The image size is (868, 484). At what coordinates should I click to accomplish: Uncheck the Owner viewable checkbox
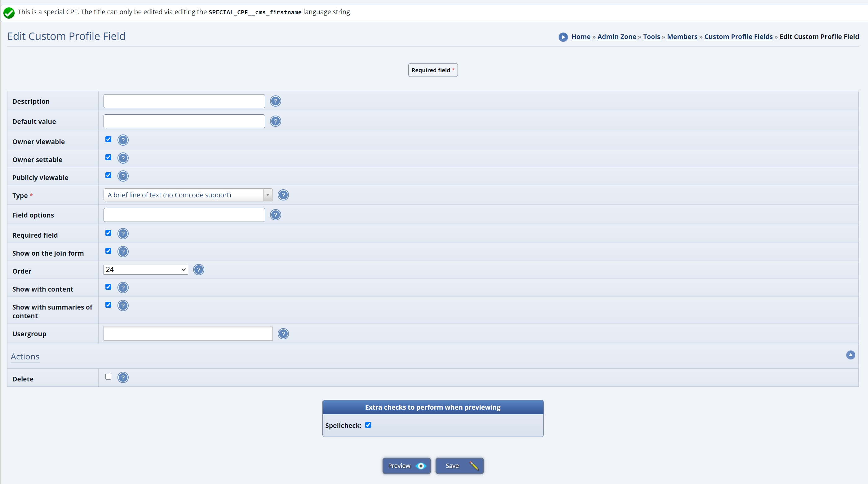pyautogui.click(x=108, y=139)
